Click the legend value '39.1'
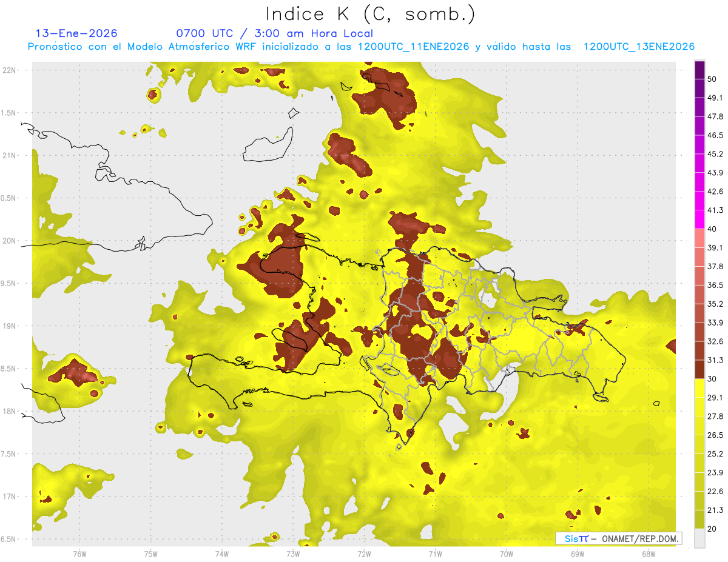 pyautogui.click(x=715, y=247)
